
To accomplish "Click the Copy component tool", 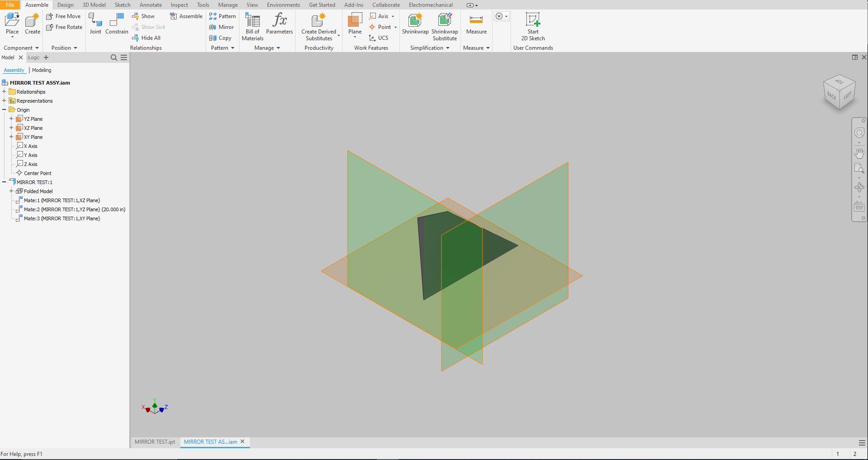I will 220,38.
